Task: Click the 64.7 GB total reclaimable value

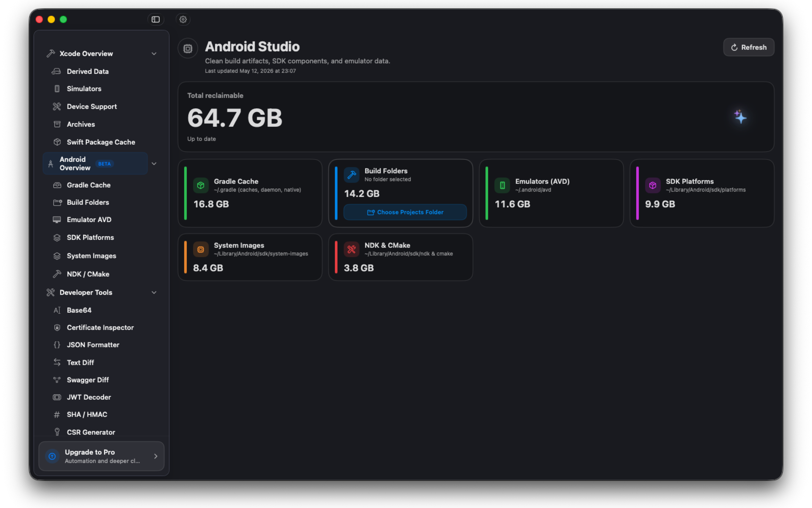Action: click(235, 118)
